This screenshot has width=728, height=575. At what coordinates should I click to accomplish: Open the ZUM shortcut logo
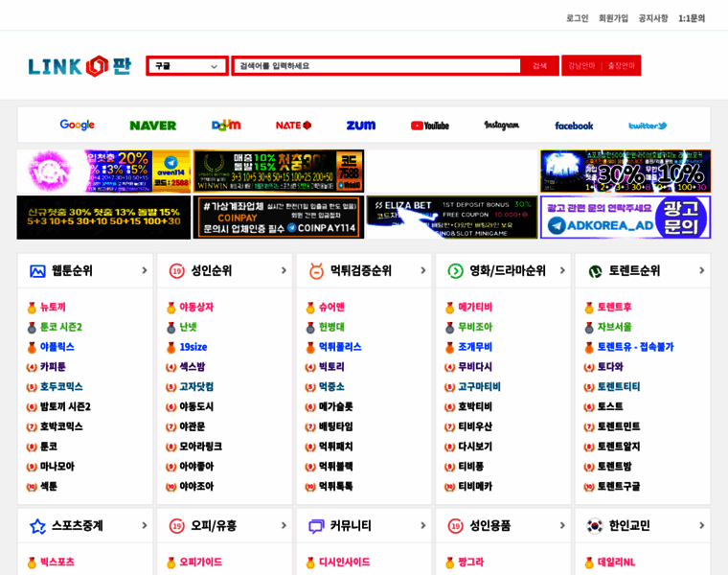361,126
